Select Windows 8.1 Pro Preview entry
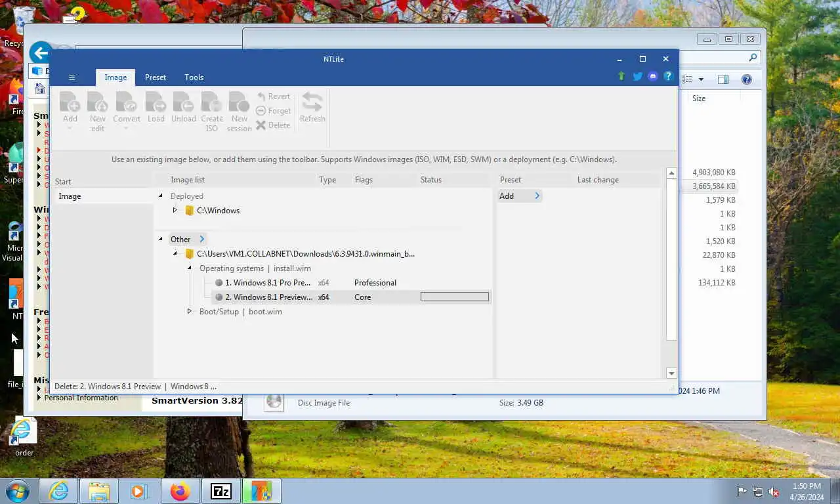 coord(268,283)
